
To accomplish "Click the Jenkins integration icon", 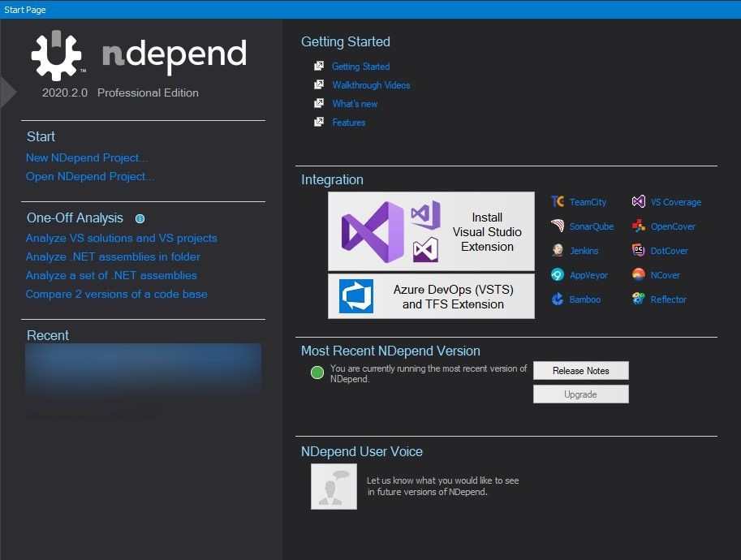I will (558, 250).
